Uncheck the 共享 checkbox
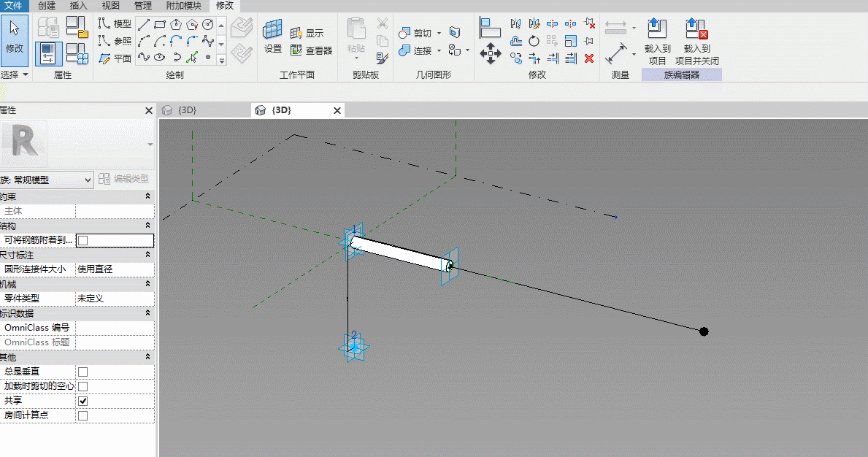This screenshot has width=868, height=457. [83, 401]
